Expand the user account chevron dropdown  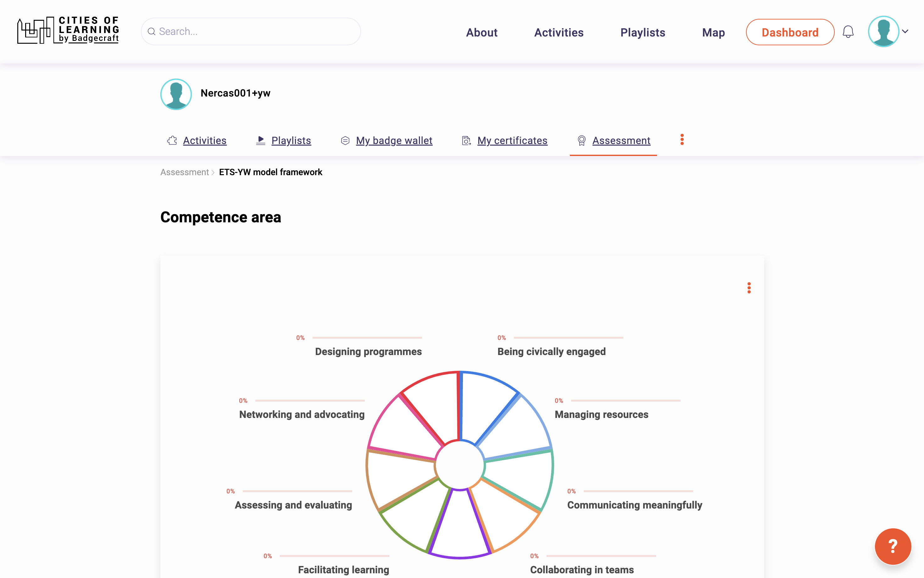905,31
